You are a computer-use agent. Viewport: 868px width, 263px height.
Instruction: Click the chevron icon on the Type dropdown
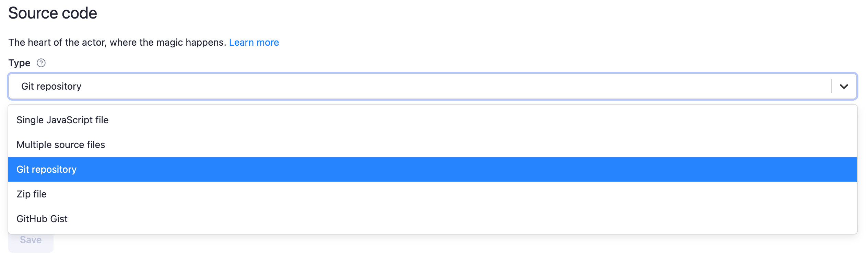click(x=844, y=86)
